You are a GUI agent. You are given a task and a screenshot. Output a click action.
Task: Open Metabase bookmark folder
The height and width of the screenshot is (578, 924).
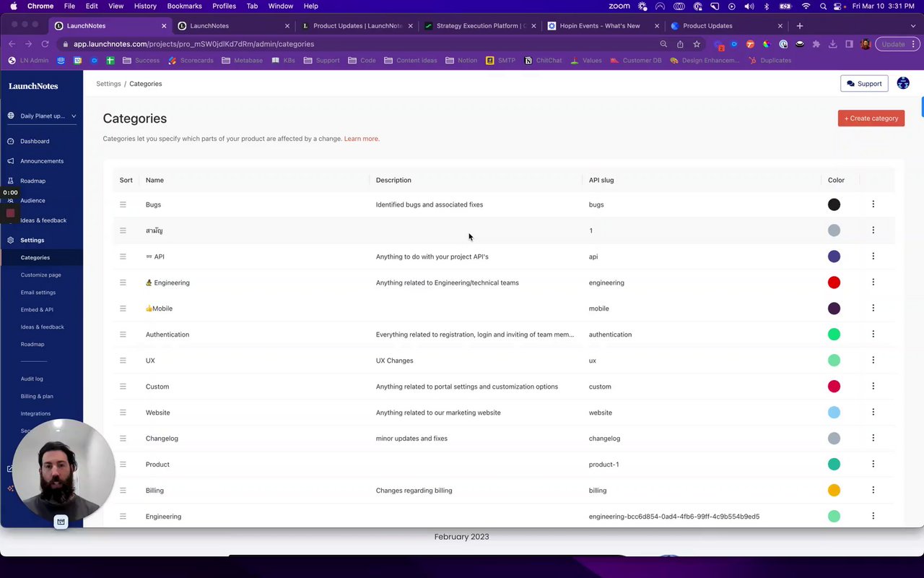242,61
